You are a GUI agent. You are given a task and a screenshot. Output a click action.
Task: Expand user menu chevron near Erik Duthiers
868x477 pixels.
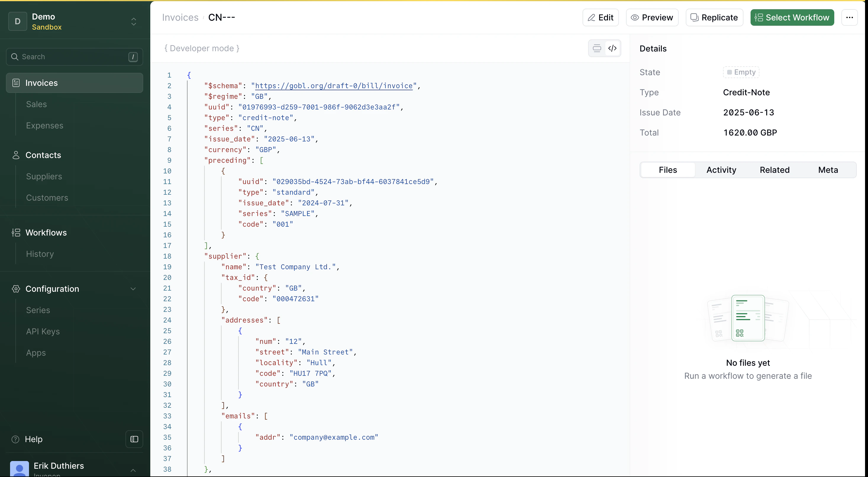pos(133,470)
